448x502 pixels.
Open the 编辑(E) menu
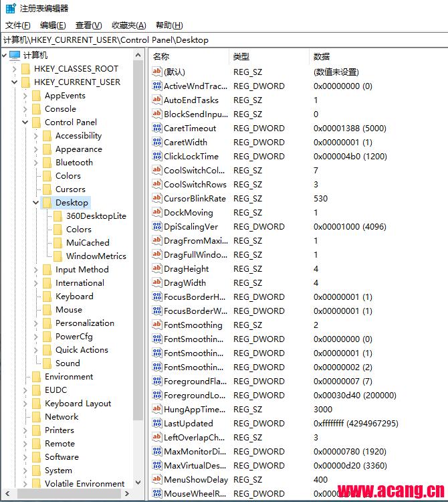click(53, 25)
